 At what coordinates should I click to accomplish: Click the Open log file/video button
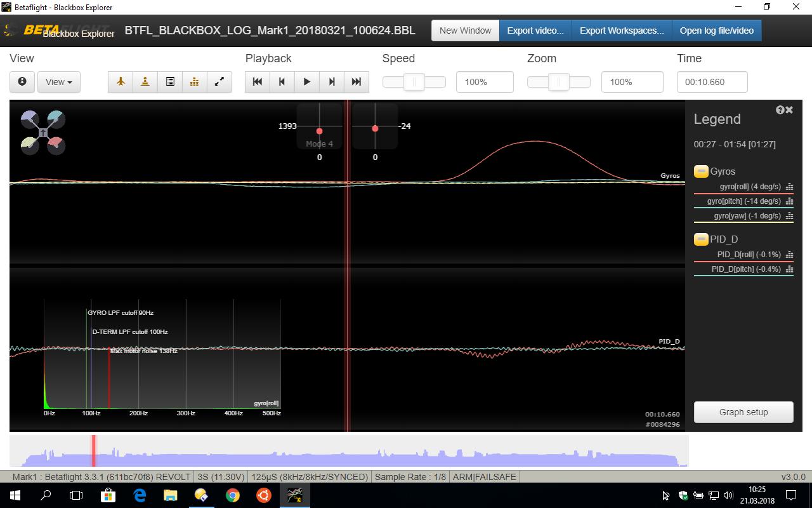coord(717,30)
